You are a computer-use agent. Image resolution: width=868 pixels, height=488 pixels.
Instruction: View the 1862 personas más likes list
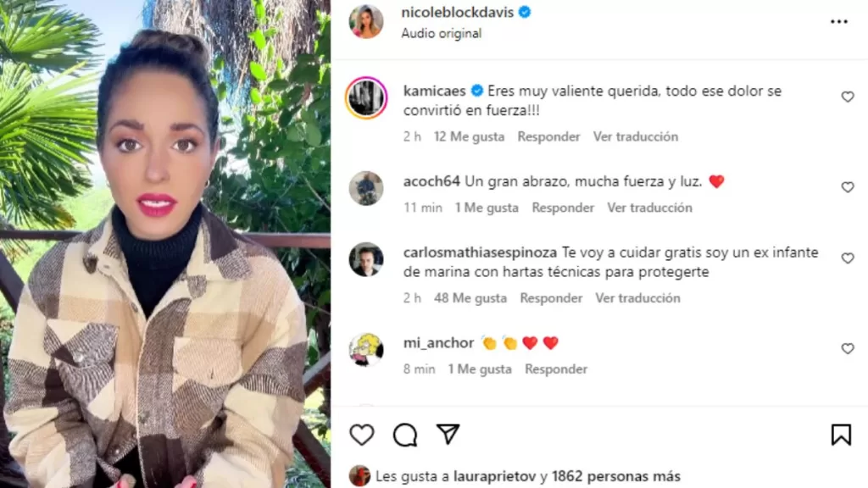click(x=616, y=476)
